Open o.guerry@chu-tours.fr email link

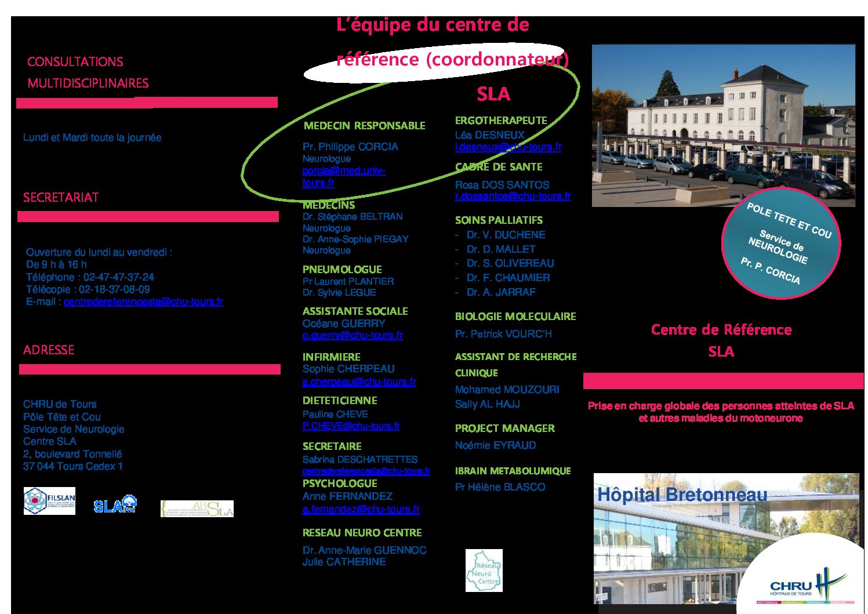click(x=353, y=335)
